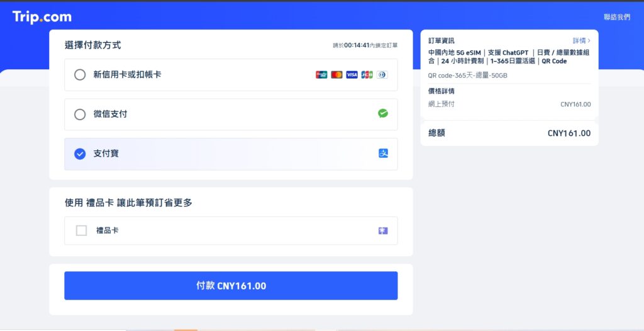Screen dimensions: 644x331
Task: Click 總額 label
Action: point(436,133)
